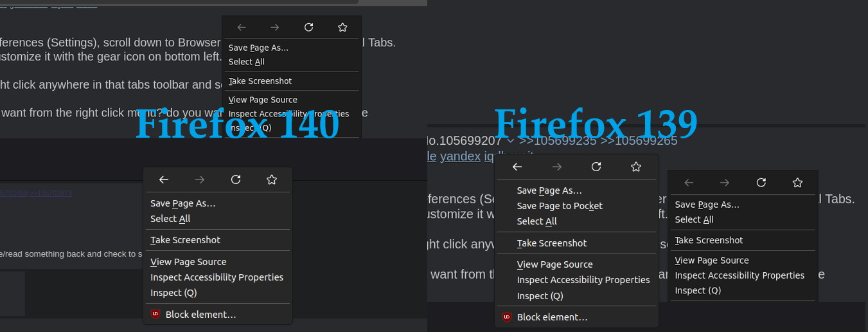Screen dimensions: 868x332
Task: Select Inspect (Q) in rightmost Firefox 139 menu
Action: click(x=698, y=290)
